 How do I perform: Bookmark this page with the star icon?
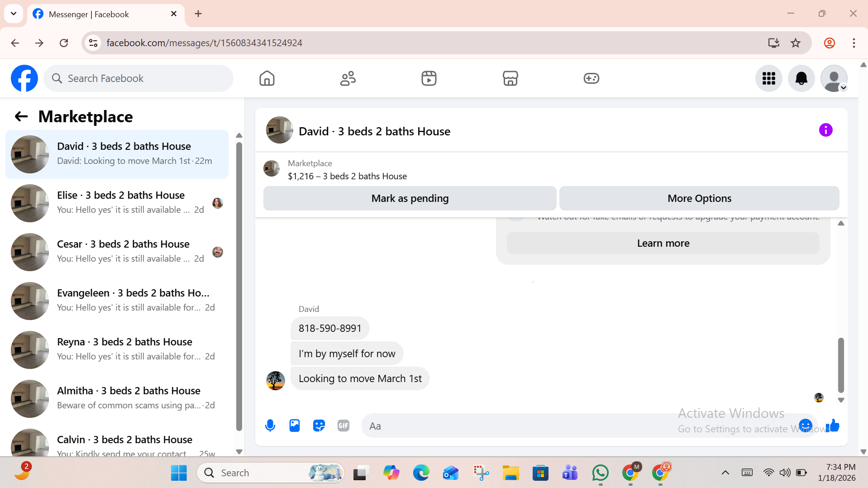(x=796, y=43)
